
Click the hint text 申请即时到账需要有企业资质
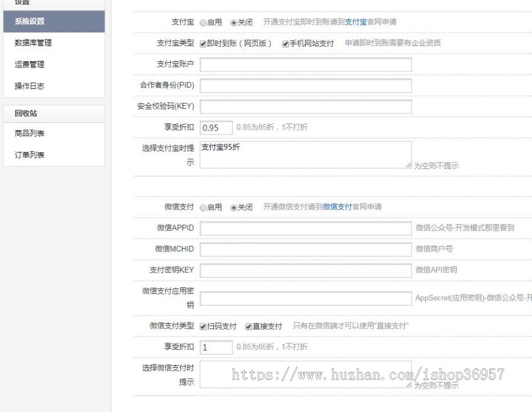393,43
